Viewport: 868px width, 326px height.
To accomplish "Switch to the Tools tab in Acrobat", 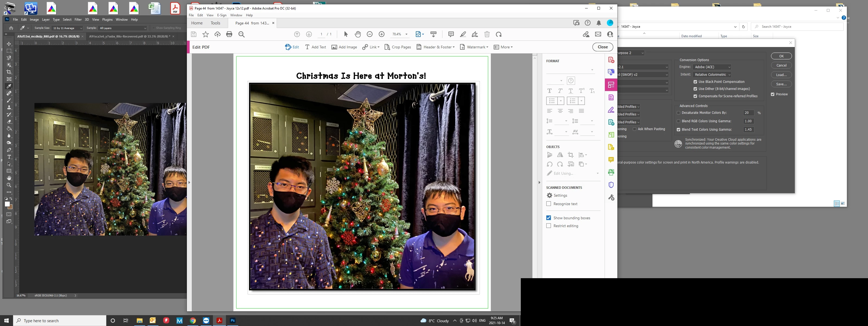I will coord(215,23).
